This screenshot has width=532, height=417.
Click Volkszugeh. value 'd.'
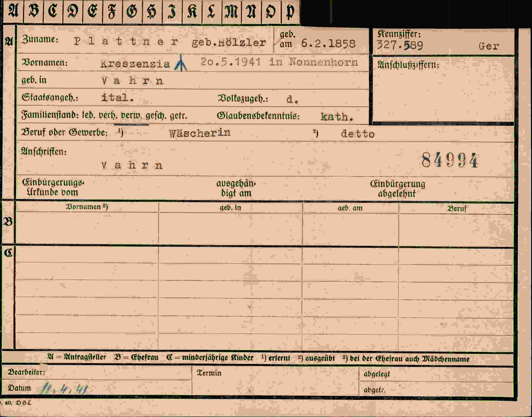coord(292,99)
